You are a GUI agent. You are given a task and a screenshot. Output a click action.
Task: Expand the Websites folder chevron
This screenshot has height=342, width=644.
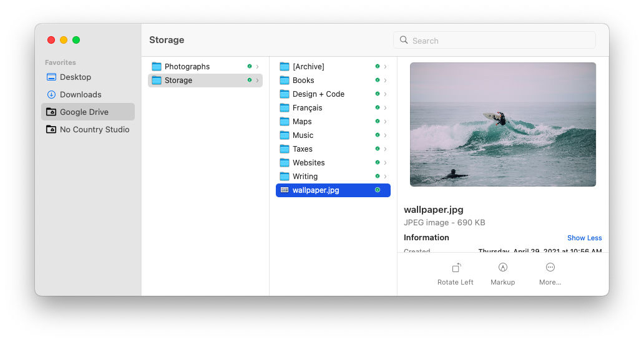385,163
